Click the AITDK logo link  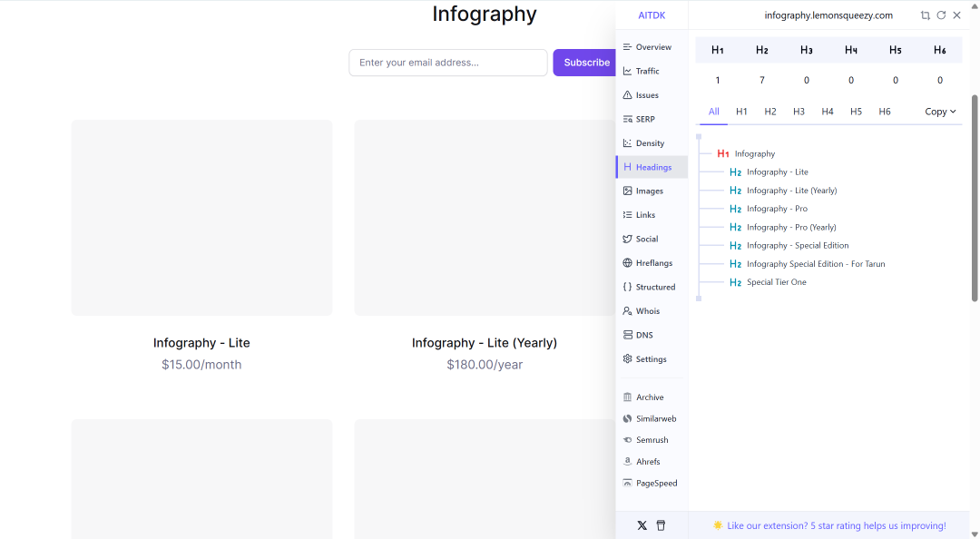point(652,15)
